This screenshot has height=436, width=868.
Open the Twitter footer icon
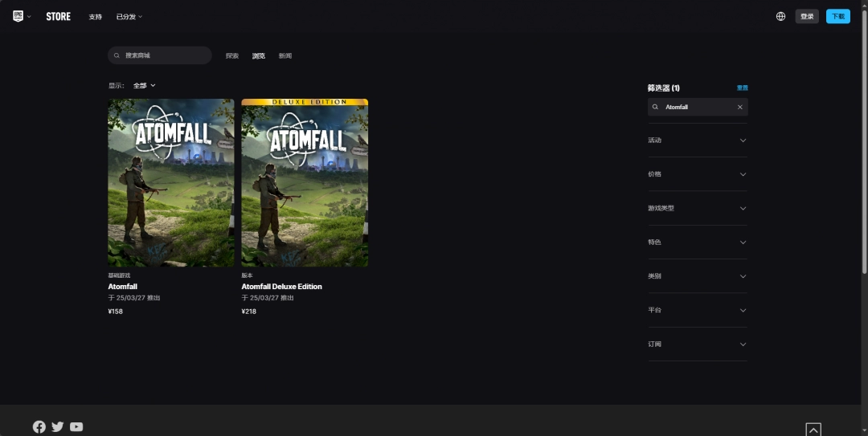pyautogui.click(x=58, y=426)
